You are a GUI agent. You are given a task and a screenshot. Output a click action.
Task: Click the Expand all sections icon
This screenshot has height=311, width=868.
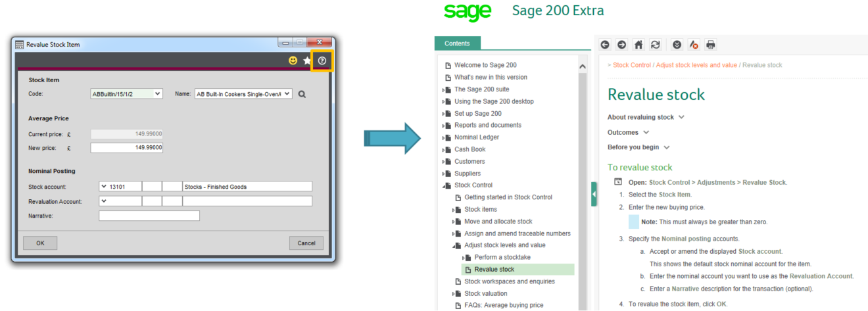coord(677,45)
